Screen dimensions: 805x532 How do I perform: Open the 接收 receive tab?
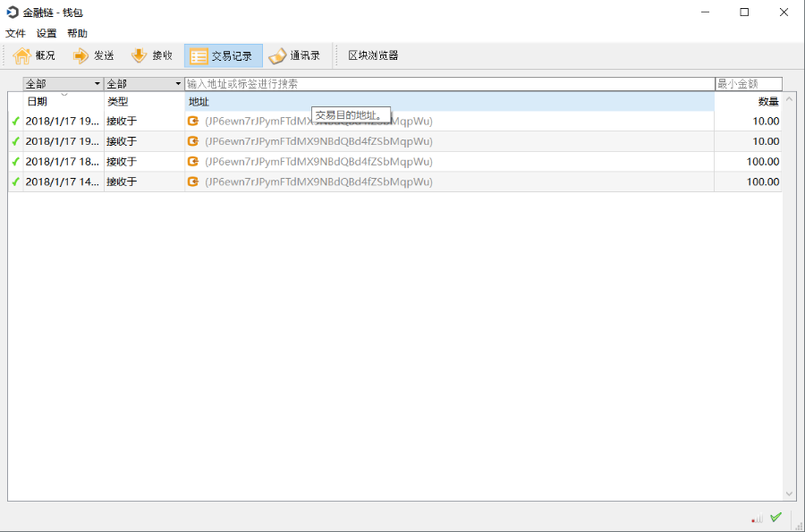(151, 55)
